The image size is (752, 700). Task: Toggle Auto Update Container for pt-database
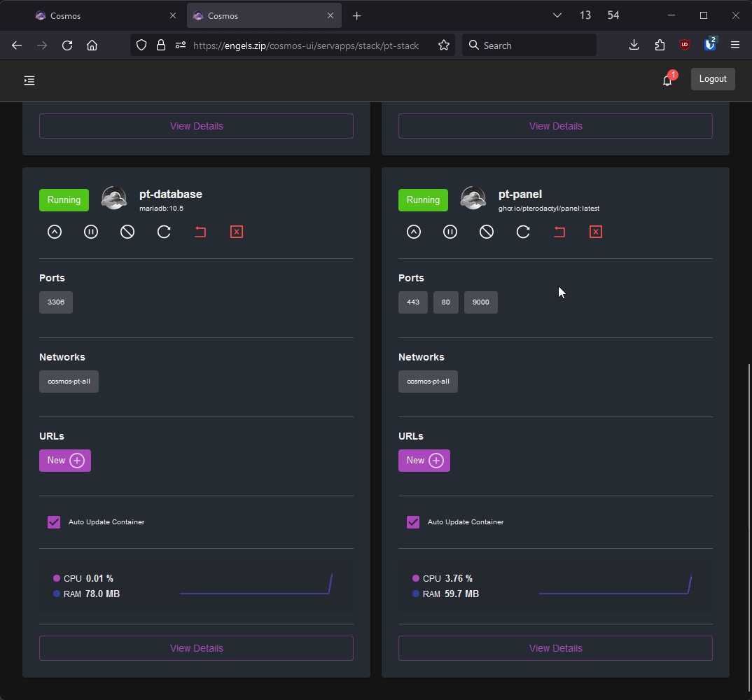pyautogui.click(x=54, y=522)
